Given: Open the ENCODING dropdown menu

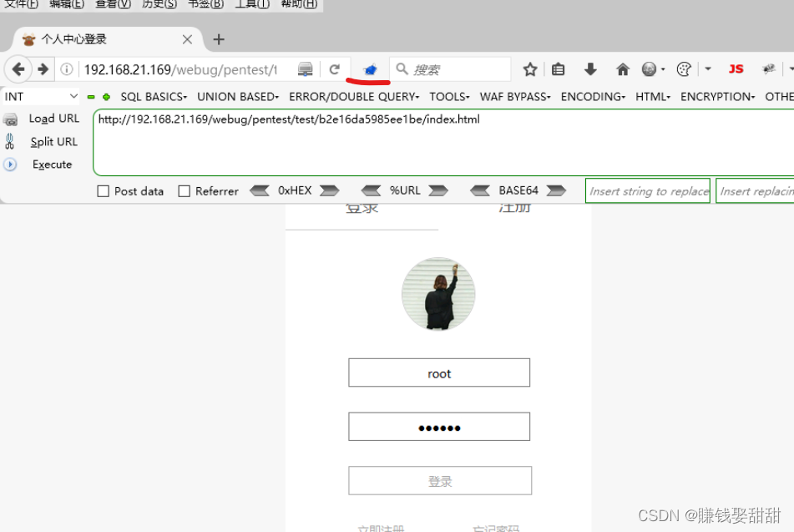Looking at the screenshot, I should (x=593, y=96).
